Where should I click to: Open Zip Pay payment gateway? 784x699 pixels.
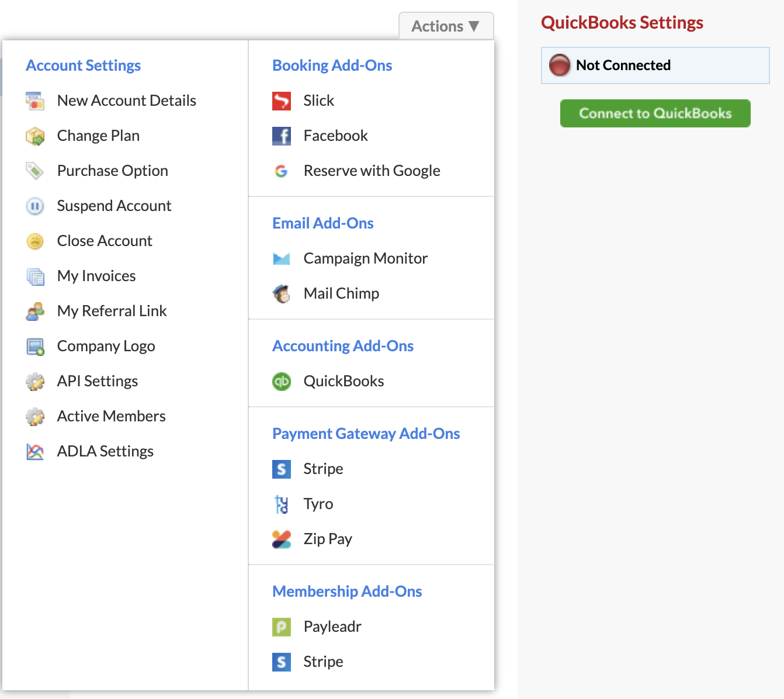[328, 539]
